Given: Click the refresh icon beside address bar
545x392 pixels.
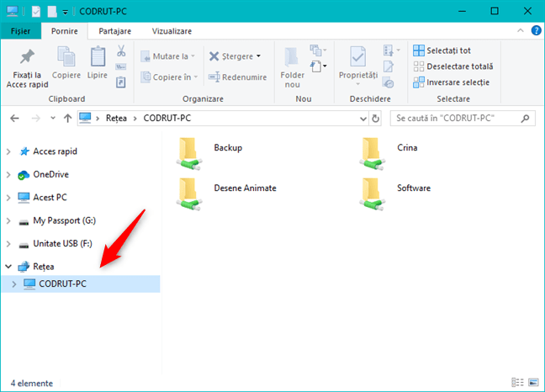Looking at the screenshot, I should click(376, 119).
